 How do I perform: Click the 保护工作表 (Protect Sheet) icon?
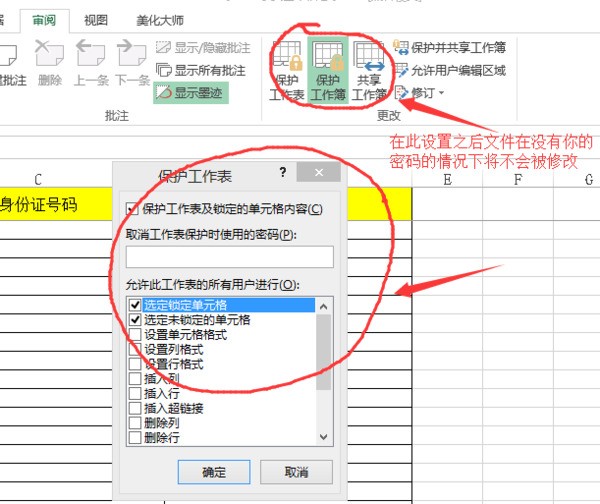coord(286,72)
